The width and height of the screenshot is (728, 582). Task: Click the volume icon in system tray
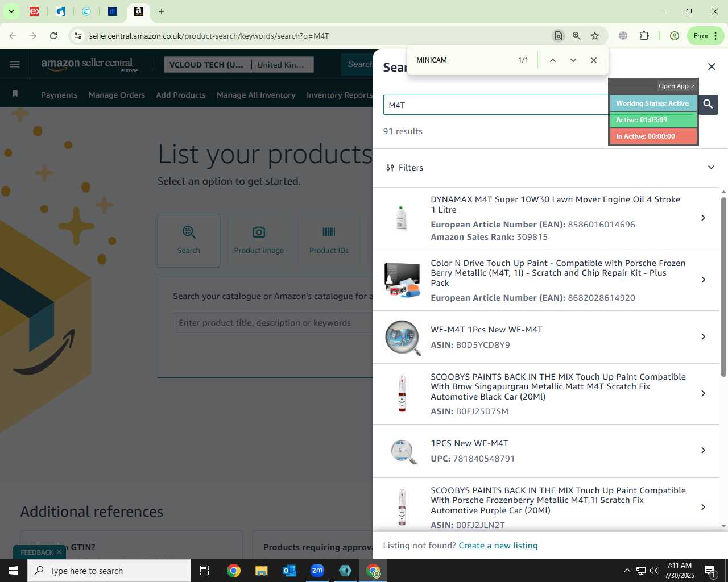(654, 571)
